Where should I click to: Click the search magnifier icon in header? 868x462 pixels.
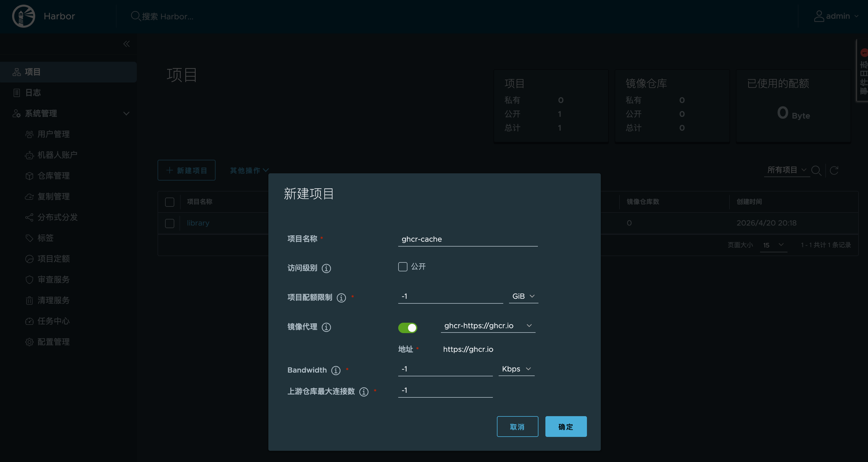[x=135, y=16]
